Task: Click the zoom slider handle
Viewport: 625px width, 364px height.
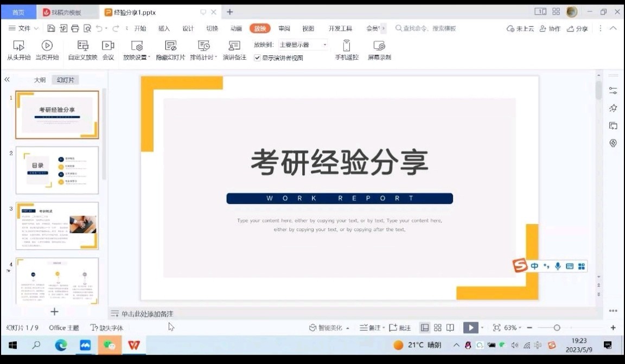Action: pos(557,328)
